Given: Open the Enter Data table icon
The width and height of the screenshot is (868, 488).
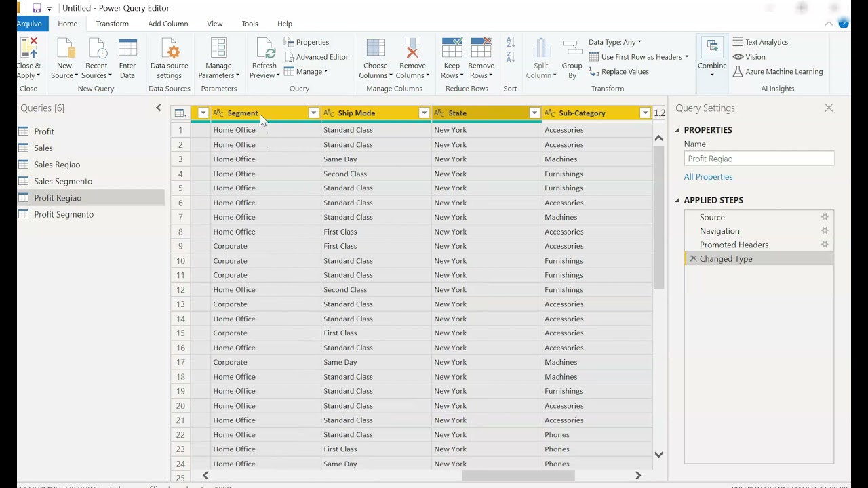Looking at the screenshot, I should [x=127, y=49].
